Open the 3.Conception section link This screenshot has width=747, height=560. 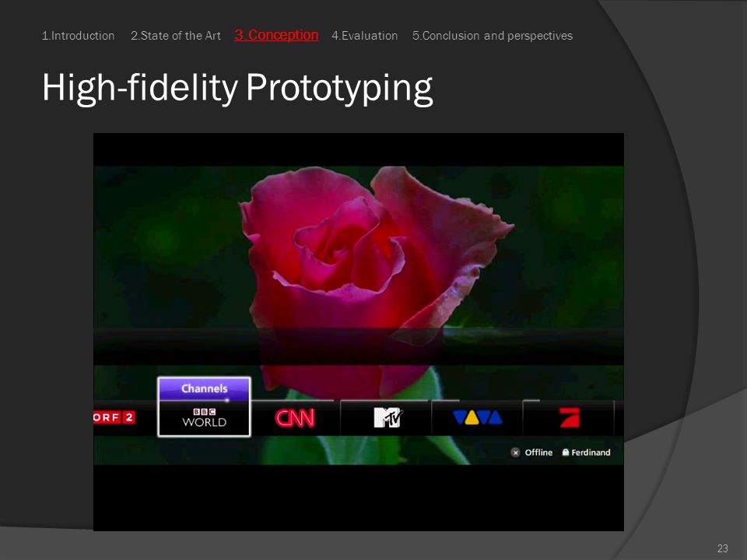pyautogui.click(x=276, y=35)
